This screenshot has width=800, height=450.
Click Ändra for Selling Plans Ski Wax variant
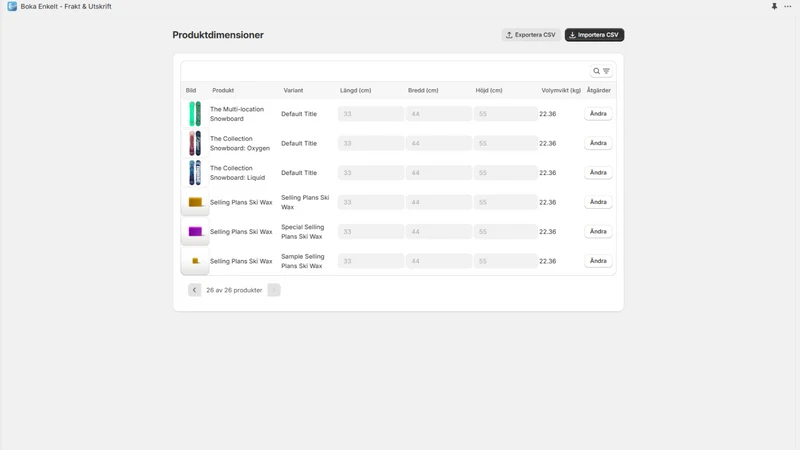tap(598, 202)
